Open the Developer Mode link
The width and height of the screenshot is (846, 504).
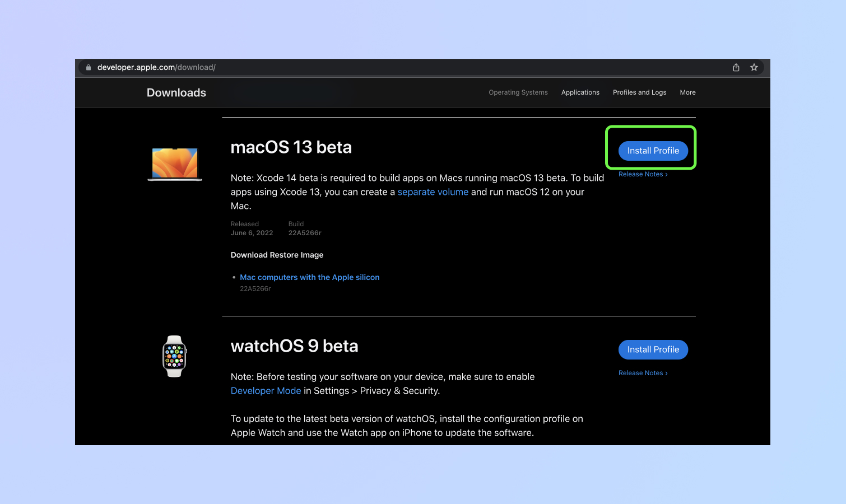point(266,391)
